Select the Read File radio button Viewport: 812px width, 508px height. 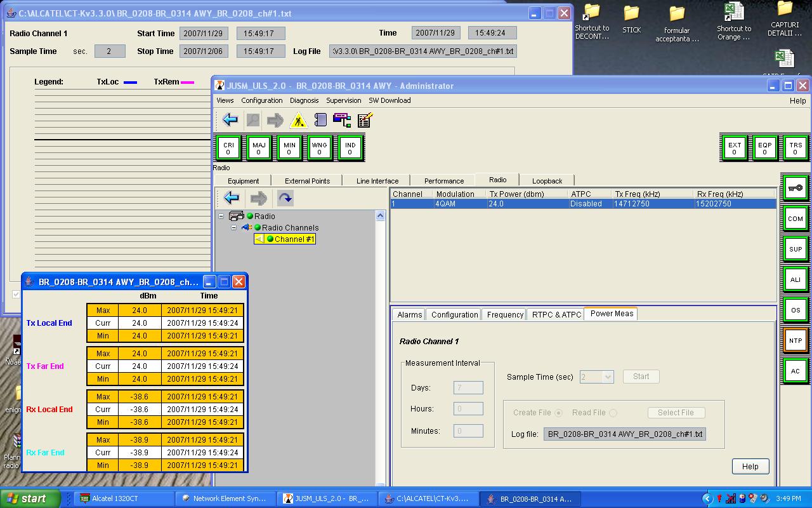point(613,413)
